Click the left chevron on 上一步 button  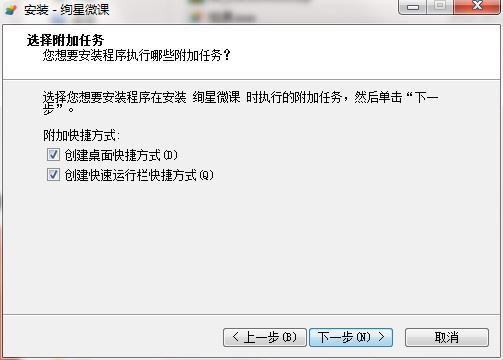[x=236, y=337]
